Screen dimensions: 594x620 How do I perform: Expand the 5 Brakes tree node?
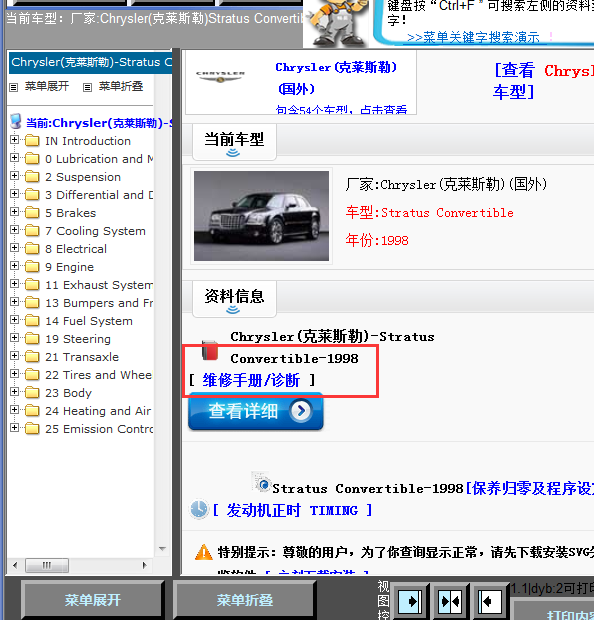tap(14, 212)
